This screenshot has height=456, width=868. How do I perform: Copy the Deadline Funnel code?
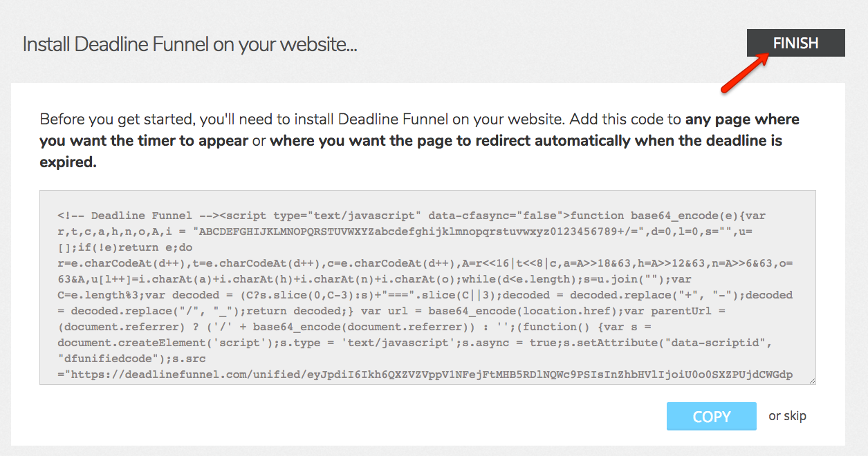712,417
